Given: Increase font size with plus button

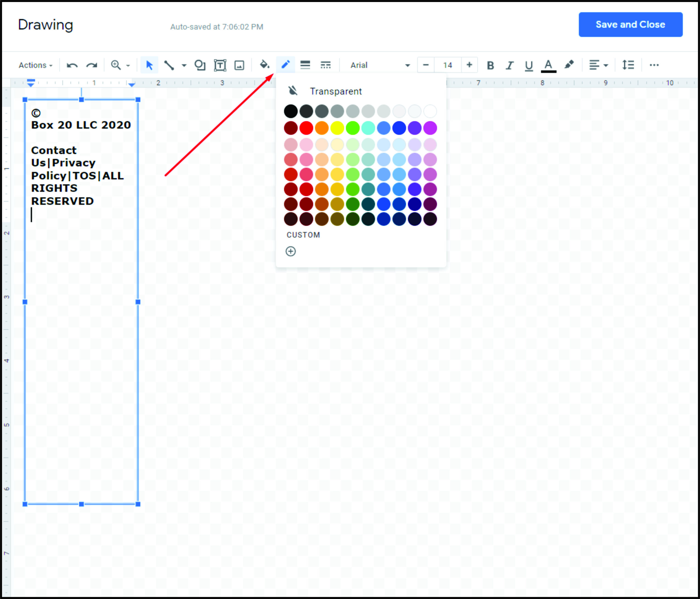Looking at the screenshot, I should point(469,65).
